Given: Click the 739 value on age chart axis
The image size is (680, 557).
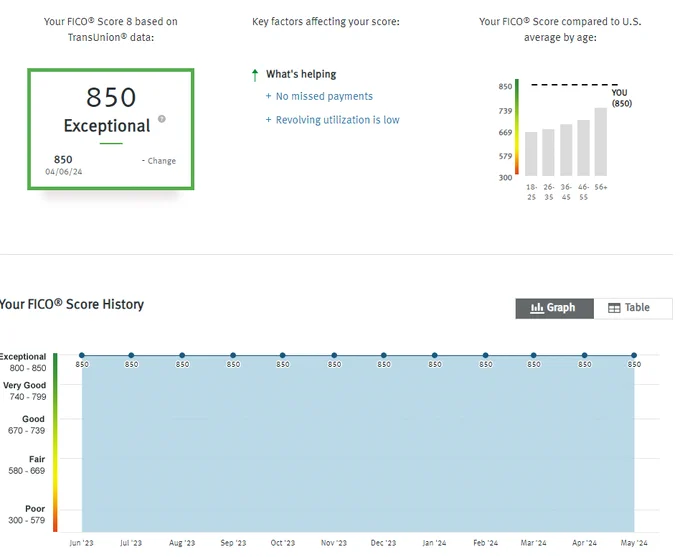Looking at the screenshot, I should tap(505, 111).
